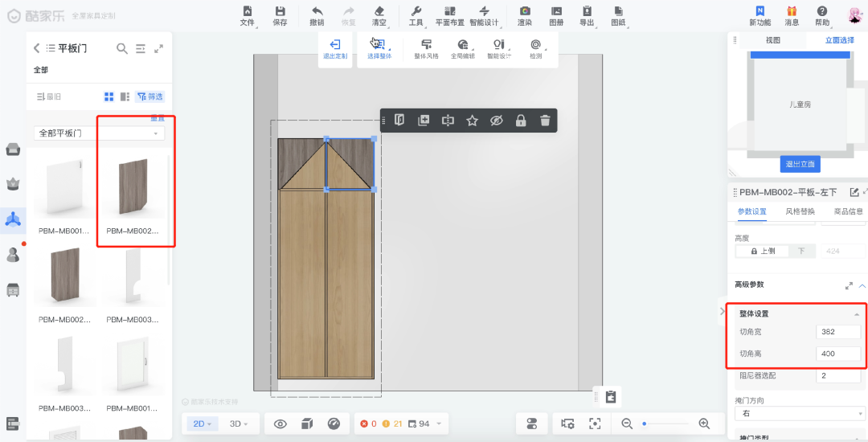Click the 整体风格 paint roller icon
Viewport: 868px width, 442px height.
pos(426,44)
